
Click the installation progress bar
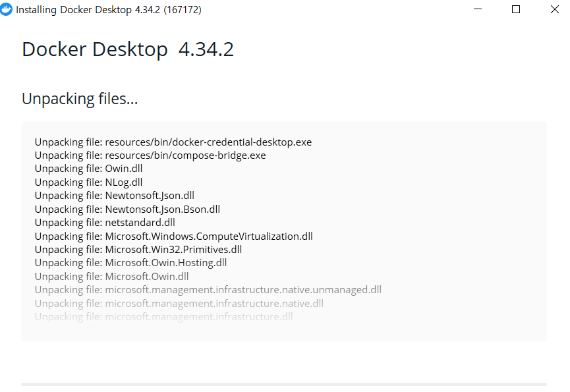pos(284,384)
